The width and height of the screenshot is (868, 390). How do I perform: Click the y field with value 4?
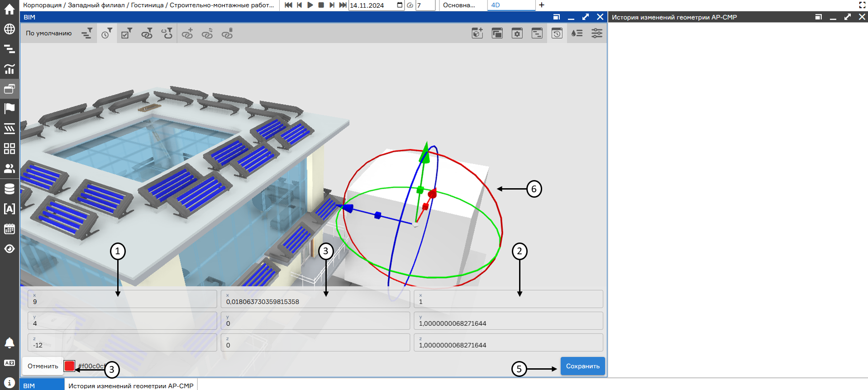[x=122, y=321]
